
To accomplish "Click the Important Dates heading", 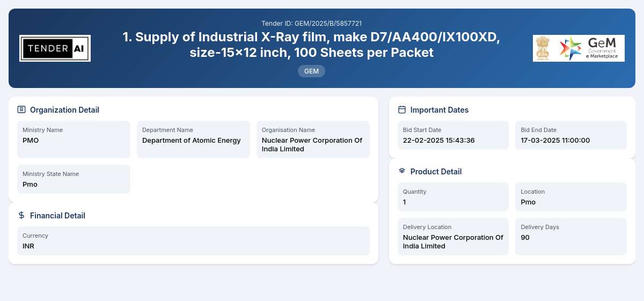I will pyautogui.click(x=440, y=110).
